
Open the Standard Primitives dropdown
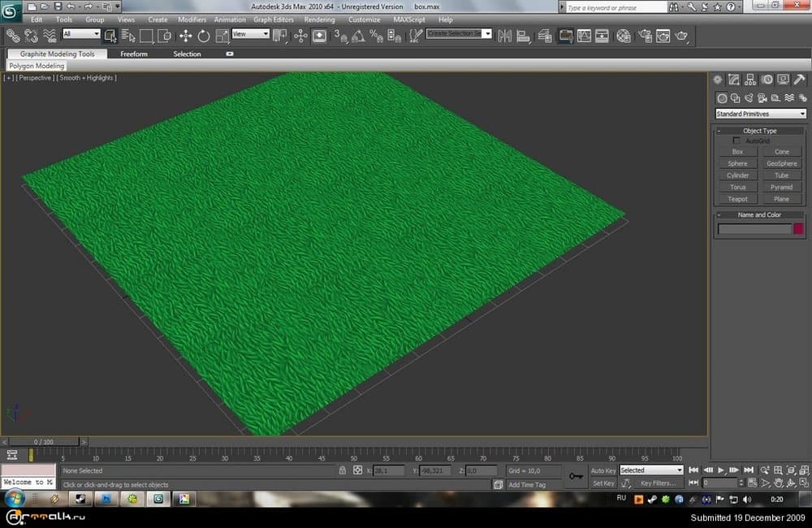coord(760,114)
